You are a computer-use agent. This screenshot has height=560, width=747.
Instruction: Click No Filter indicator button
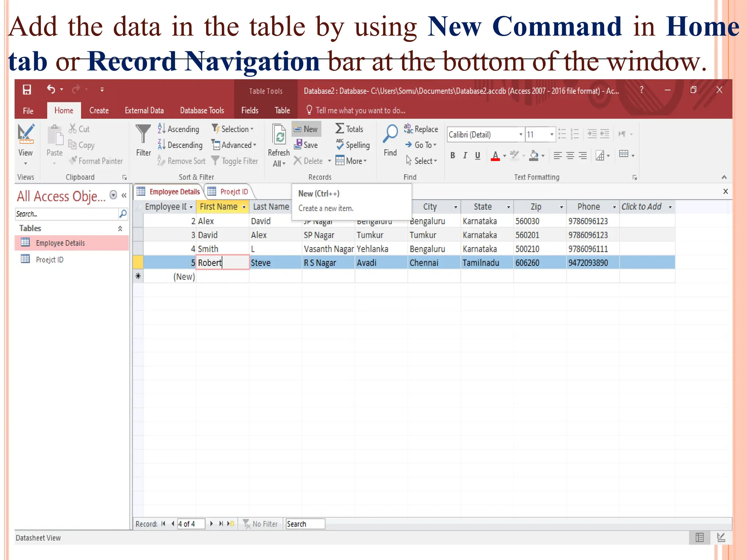coord(260,524)
